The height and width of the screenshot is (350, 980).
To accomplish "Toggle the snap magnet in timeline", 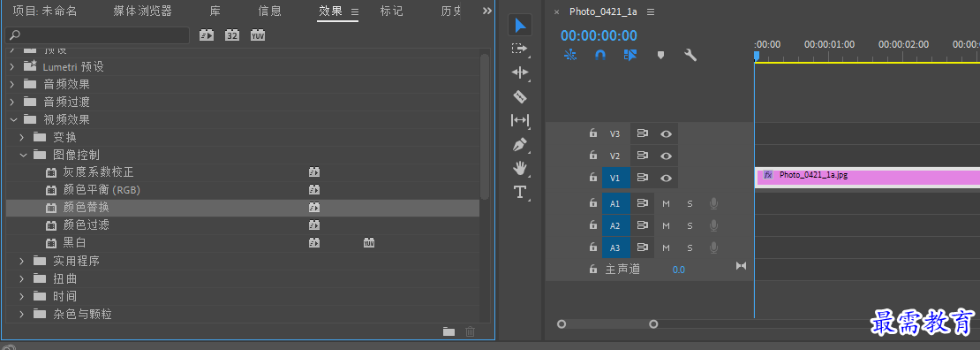I will pos(600,55).
